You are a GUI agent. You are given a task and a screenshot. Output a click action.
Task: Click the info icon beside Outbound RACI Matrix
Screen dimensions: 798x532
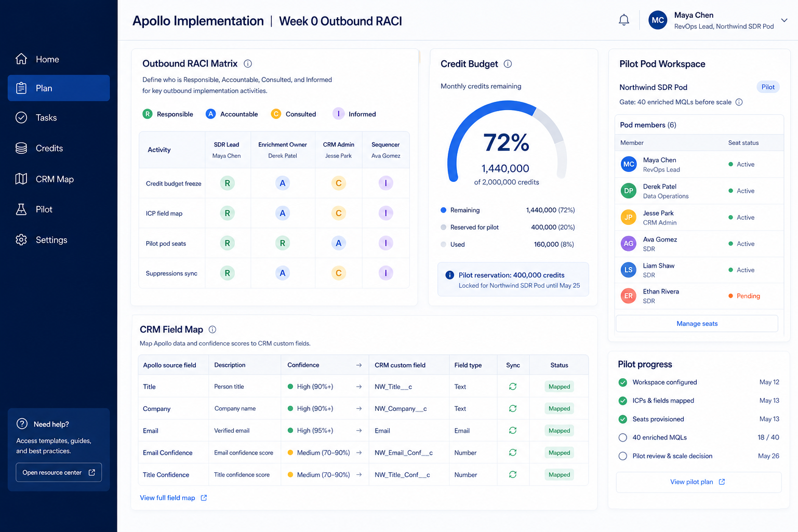coord(248,64)
